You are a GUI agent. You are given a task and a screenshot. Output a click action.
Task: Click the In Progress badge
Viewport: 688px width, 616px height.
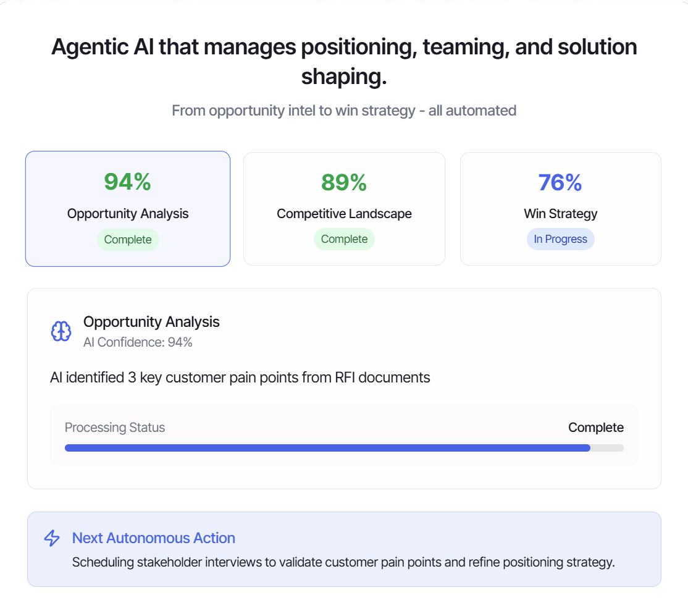[x=560, y=239]
